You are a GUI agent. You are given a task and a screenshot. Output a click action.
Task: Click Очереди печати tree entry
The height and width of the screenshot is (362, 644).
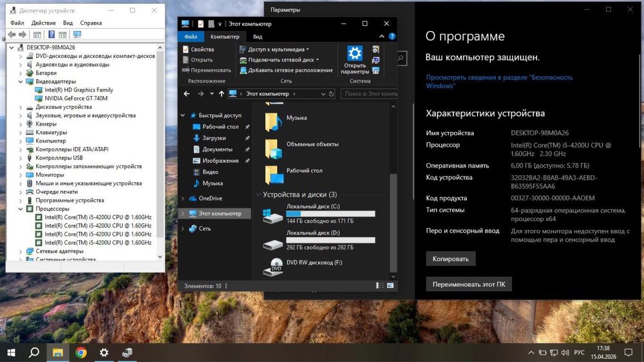[x=57, y=192]
